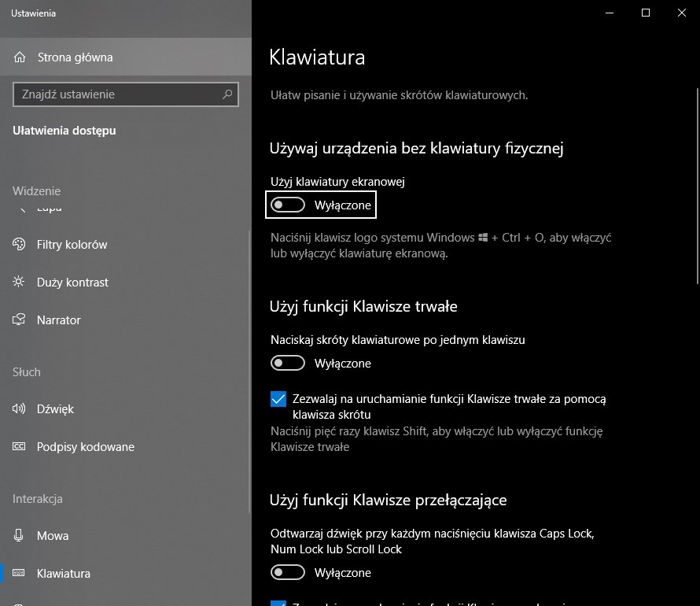Viewport: 700px width, 606px height.
Task: Click the keyboard icon for Klawiatura
Action: point(19,573)
